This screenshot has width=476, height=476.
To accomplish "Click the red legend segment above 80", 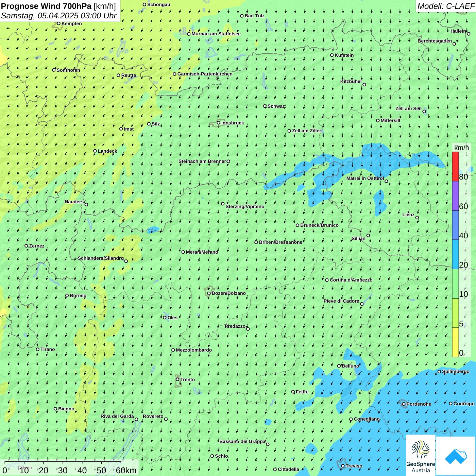I will point(455,166).
